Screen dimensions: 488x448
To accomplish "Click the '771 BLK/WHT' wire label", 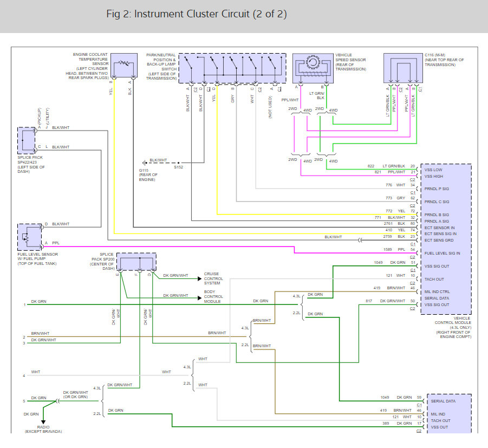I will pos(389,217).
